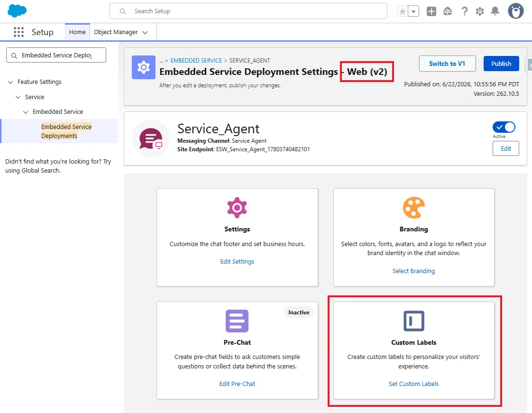532x413 pixels.
Task: Click the search magnifier in Search Setup
Action: pos(123,11)
